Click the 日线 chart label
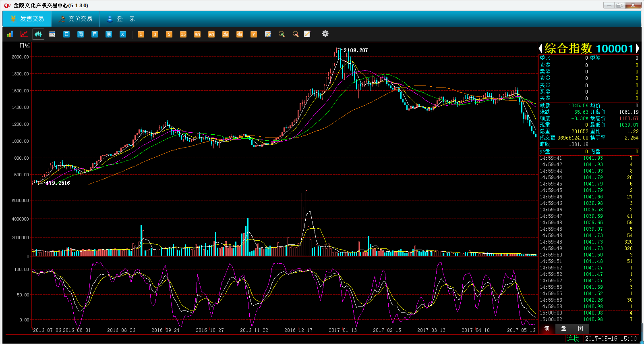The width and height of the screenshot is (644, 344). click(25, 46)
